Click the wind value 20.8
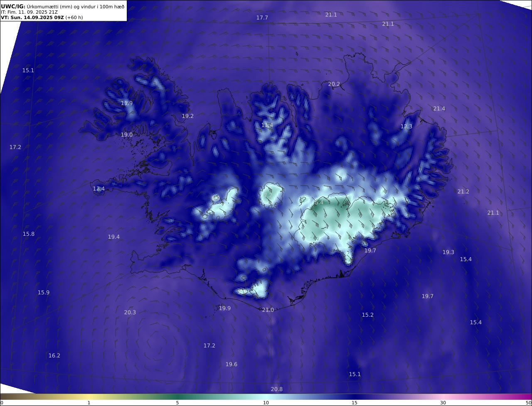Image resolution: width=532 pixels, height=406 pixels. click(x=277, y=389)
